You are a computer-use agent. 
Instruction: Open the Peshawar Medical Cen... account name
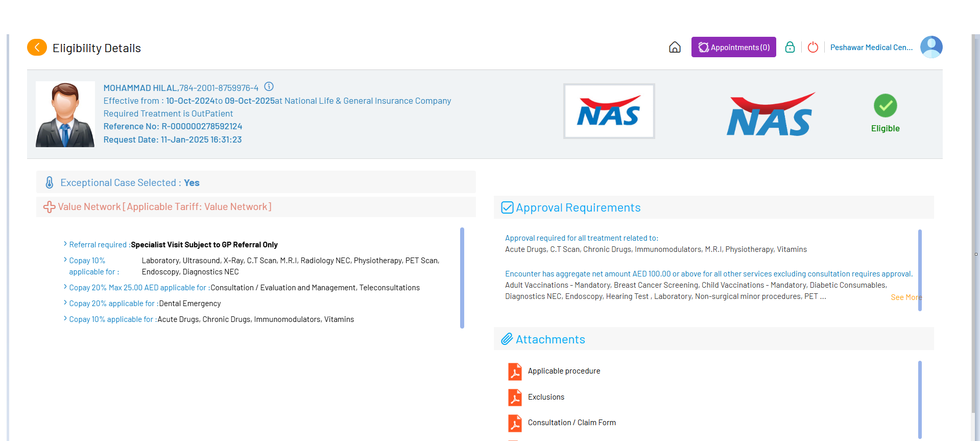(x=871, y=48)
